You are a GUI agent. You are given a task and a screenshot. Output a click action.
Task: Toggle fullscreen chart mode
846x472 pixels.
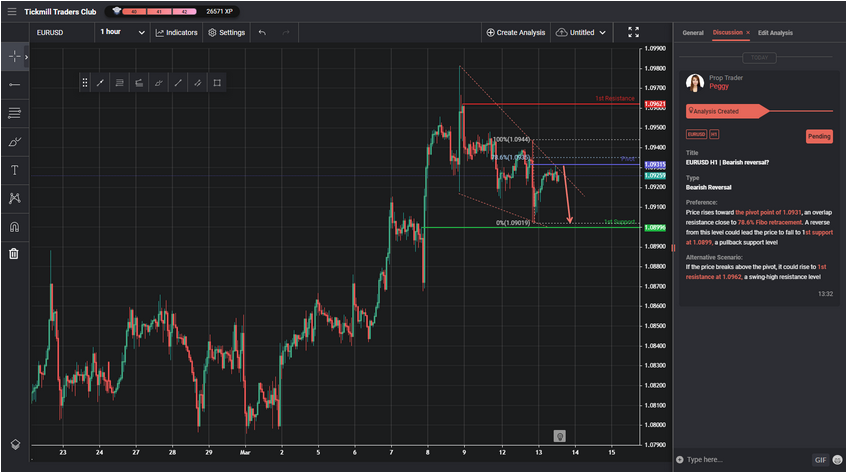tap(633, 32)
